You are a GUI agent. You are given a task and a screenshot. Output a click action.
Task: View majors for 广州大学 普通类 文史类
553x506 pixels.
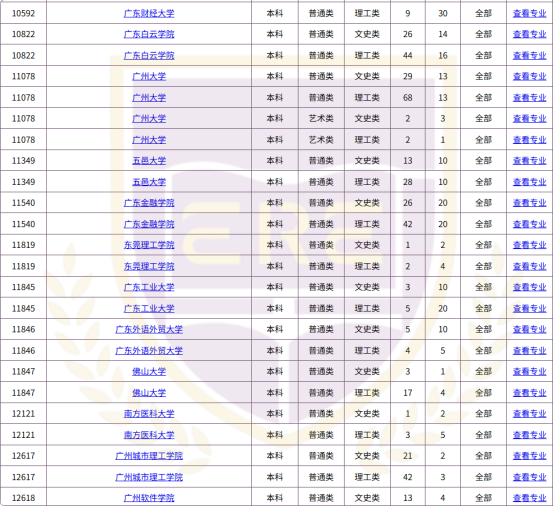pyautogui.click(x=529, y=77)
